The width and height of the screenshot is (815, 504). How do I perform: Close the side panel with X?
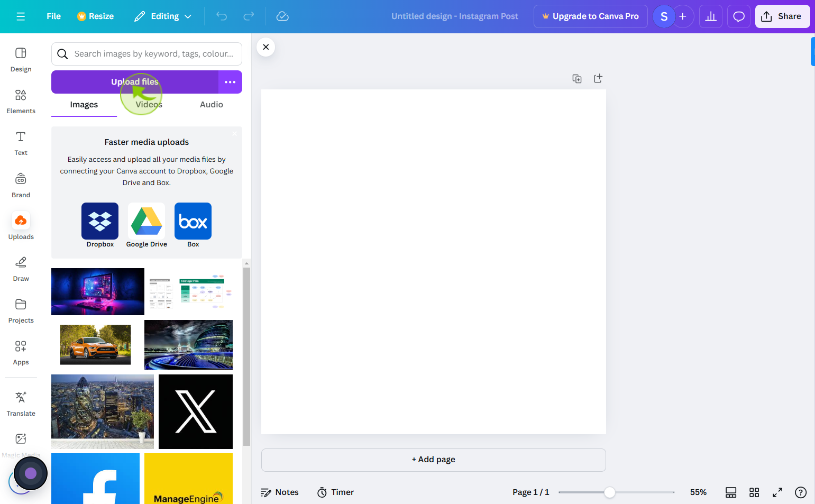[265, 47]
